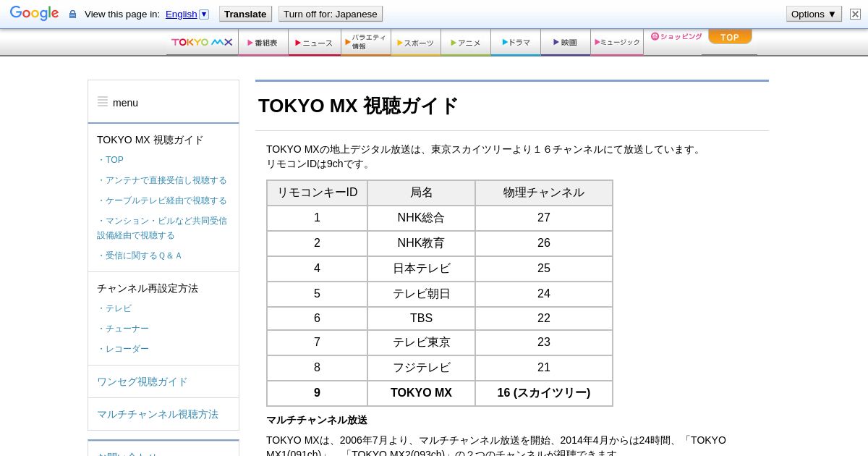The image size is (868, 456).
Task: Turn off translation for Japanese
Action: click(330, 14)
